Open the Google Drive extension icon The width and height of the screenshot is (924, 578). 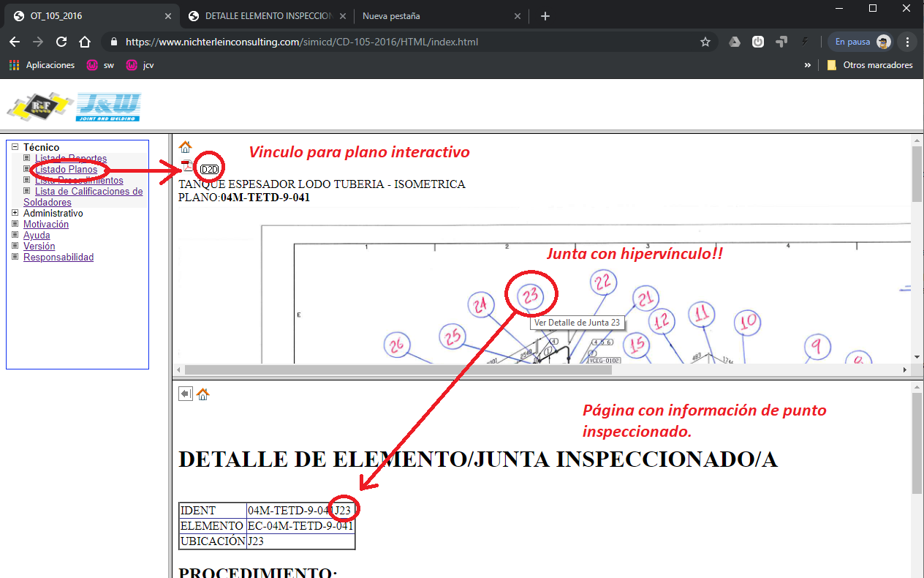pos(735,42)
